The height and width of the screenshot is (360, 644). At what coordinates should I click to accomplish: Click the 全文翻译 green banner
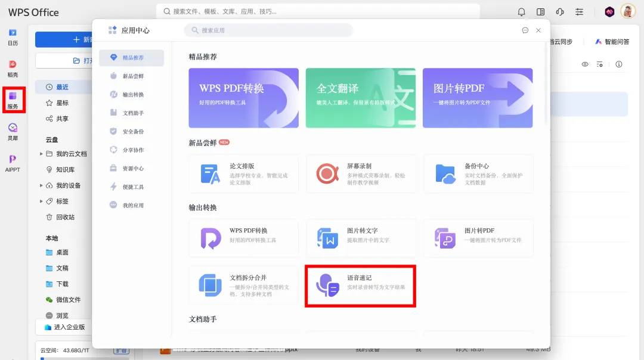coord(361,98)
